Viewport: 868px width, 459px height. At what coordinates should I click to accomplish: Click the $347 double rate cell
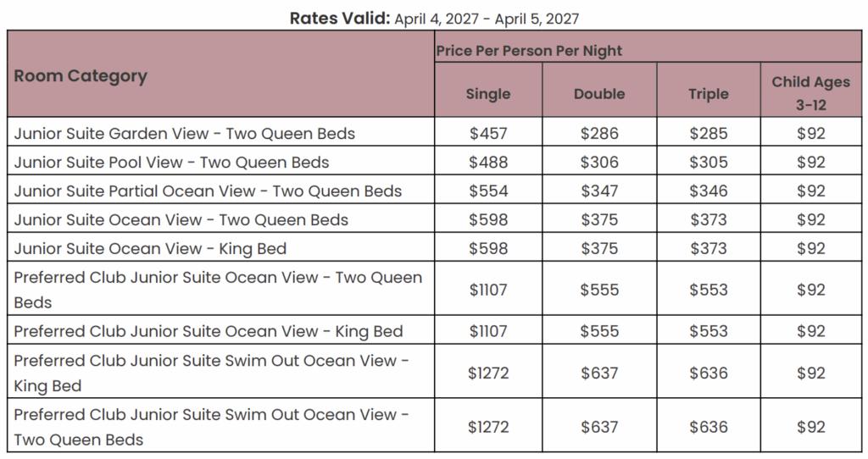(x=599, y=191)
